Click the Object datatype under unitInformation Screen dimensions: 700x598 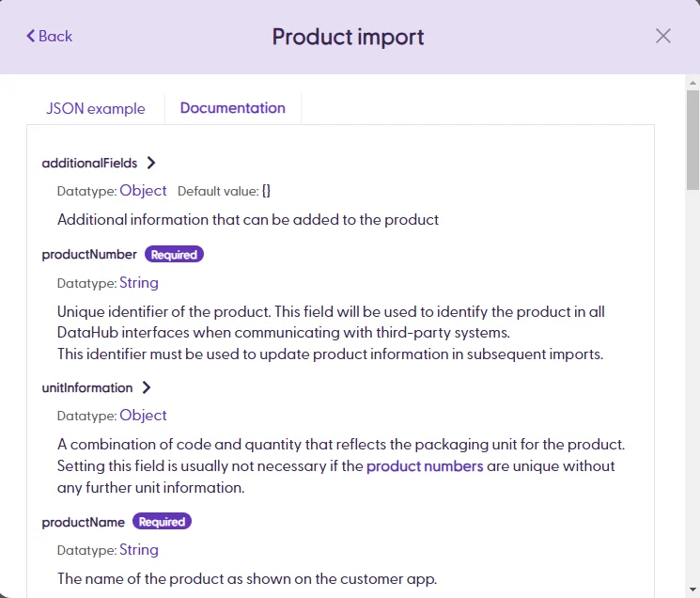[x=143, y=416]
